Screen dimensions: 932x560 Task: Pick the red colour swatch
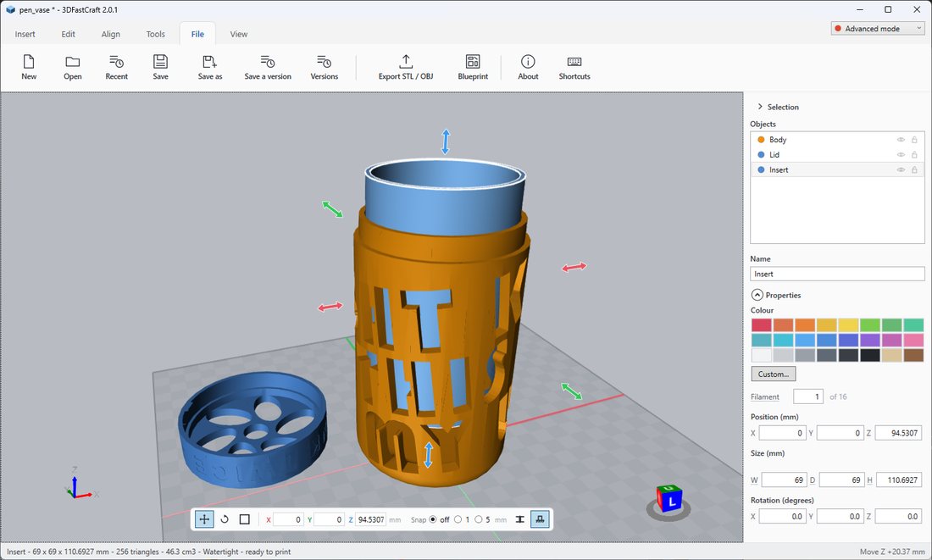pyautogui.click(x=762, y=325)
